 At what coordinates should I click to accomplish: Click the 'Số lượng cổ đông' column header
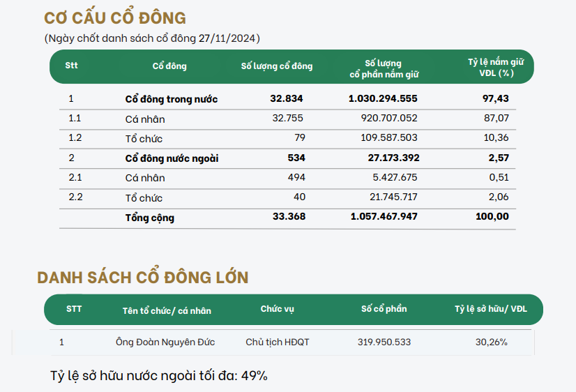277,66
